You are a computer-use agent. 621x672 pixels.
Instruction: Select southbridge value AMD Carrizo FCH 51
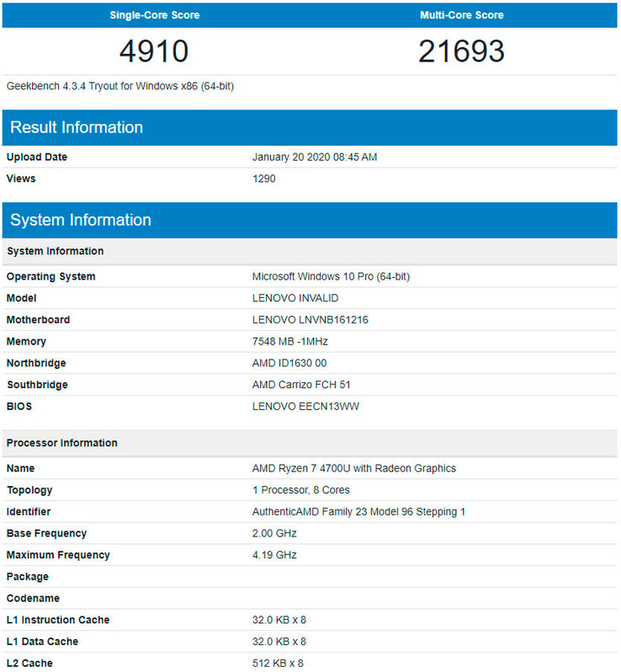point(301,385)
